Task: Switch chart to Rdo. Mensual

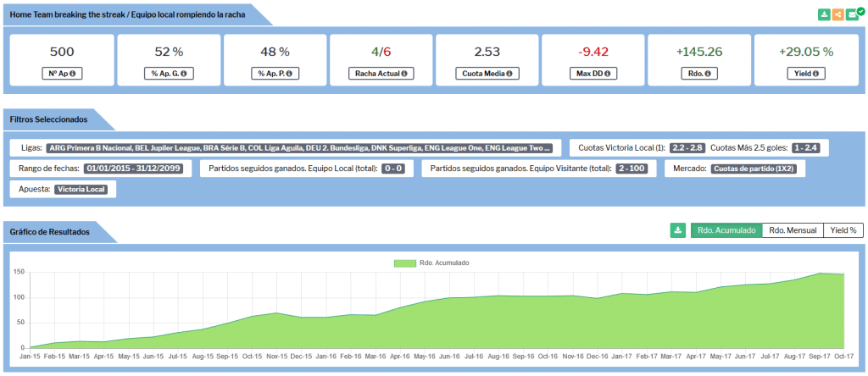Action: (793, 230)
